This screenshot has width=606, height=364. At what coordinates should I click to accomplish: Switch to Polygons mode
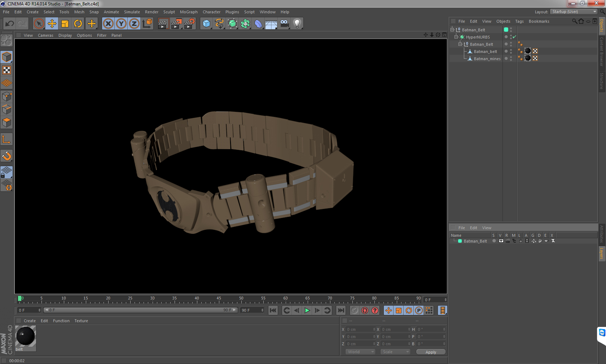coord(7,123)
